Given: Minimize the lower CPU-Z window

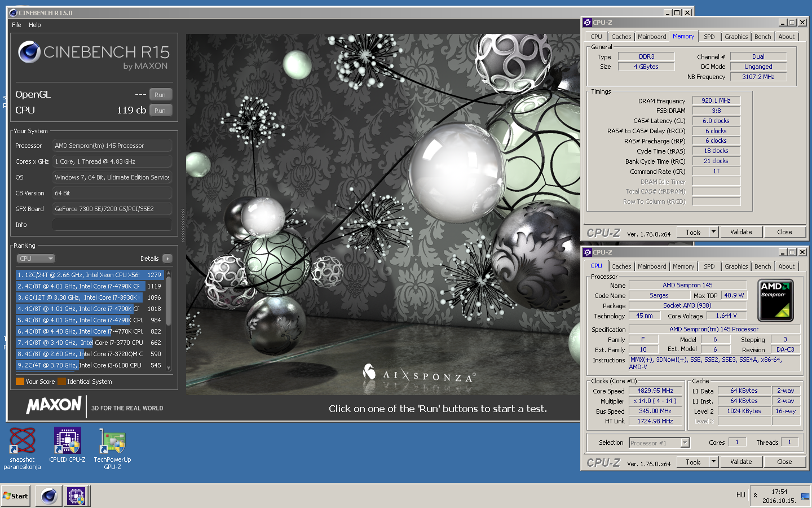Looking at the screenshot, I should (783, 252).
